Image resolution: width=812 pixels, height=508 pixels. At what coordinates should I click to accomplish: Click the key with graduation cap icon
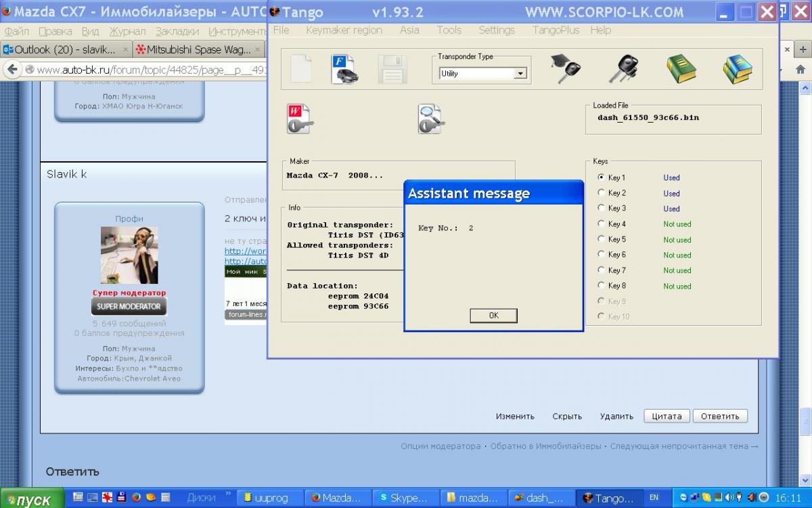point(564,69)
